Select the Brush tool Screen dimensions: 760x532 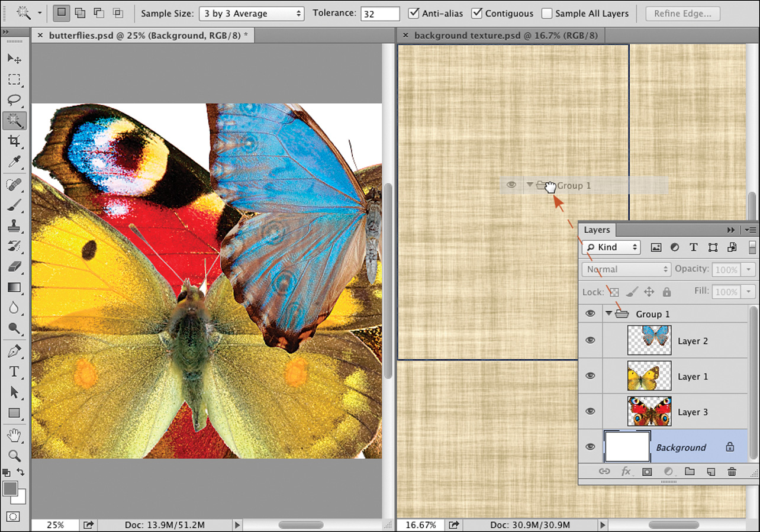coord(14,205)
